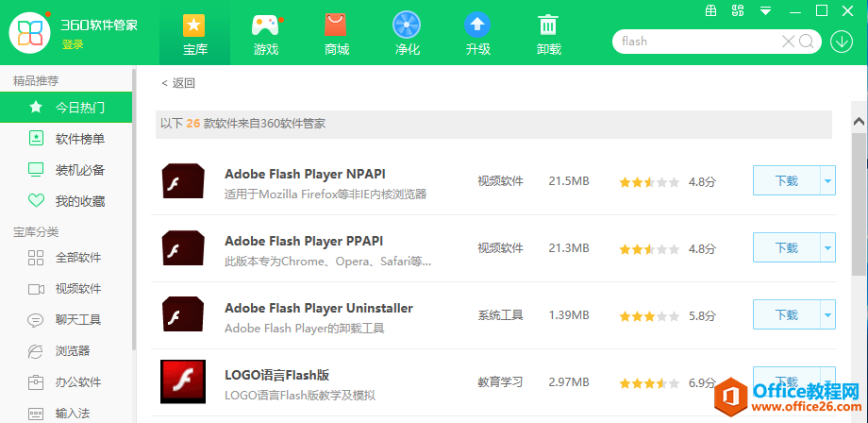This screenshot has height=423, width=868.
Task: Open the 商城 shopping bag tab
Action: point(337,33)
